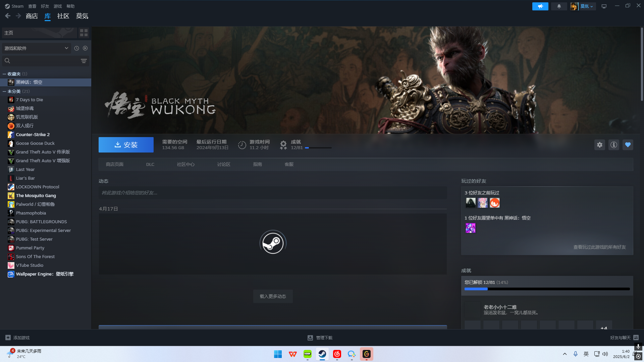Click the activity post input field

(x=273, y=193)
